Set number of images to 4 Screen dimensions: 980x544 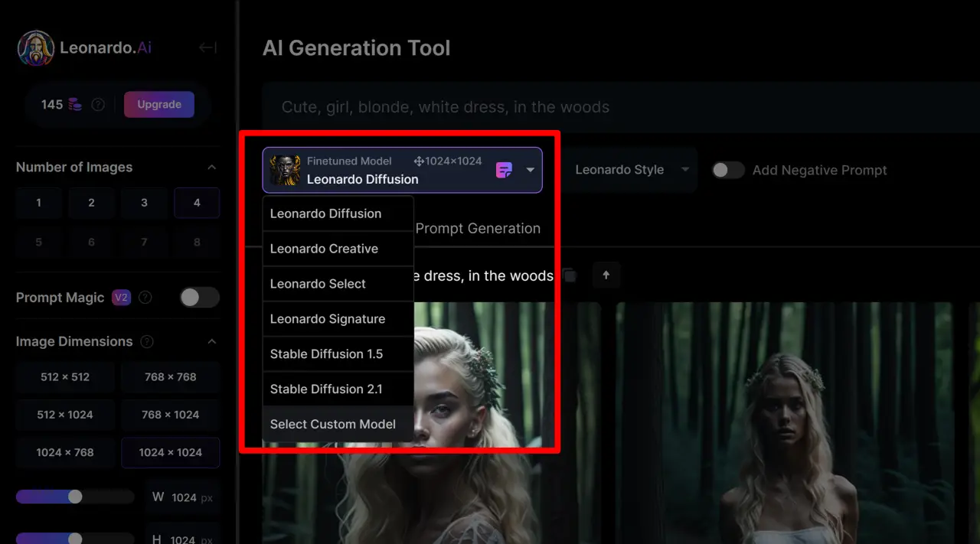(197, 203)
